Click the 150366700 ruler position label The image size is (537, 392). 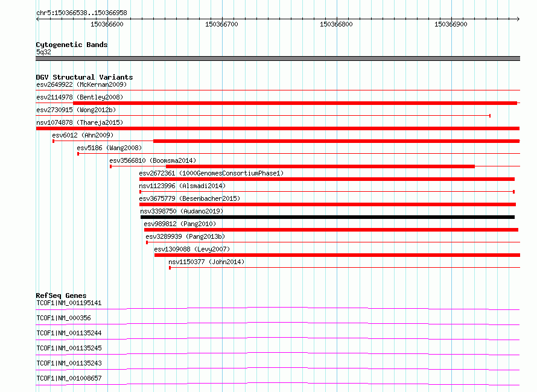tap(221, 24)
